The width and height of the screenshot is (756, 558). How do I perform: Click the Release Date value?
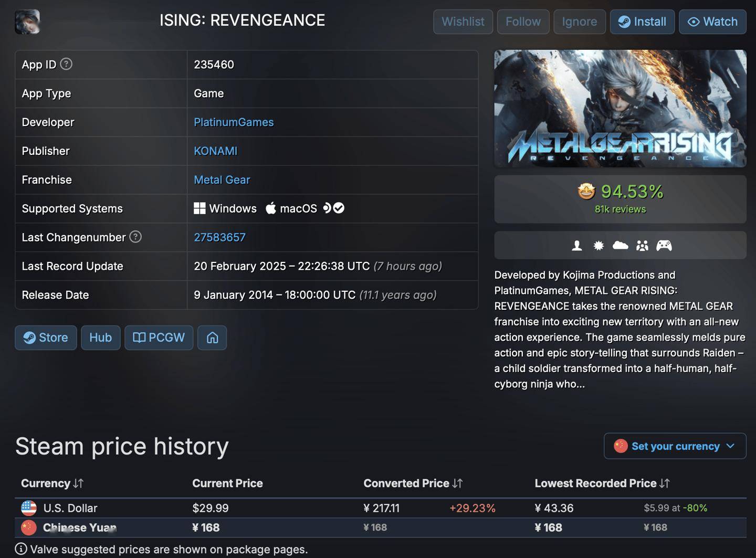315,295
